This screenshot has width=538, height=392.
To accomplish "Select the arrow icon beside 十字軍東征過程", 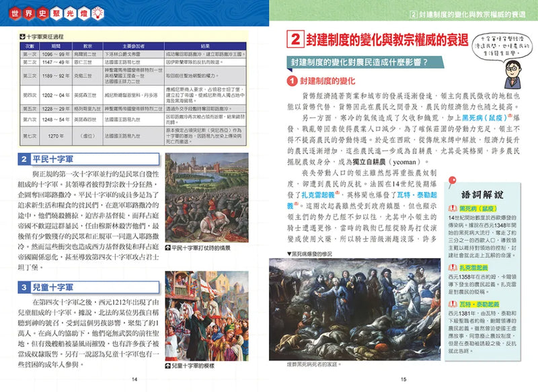I will pyautogui.click(x=22, y=34).
